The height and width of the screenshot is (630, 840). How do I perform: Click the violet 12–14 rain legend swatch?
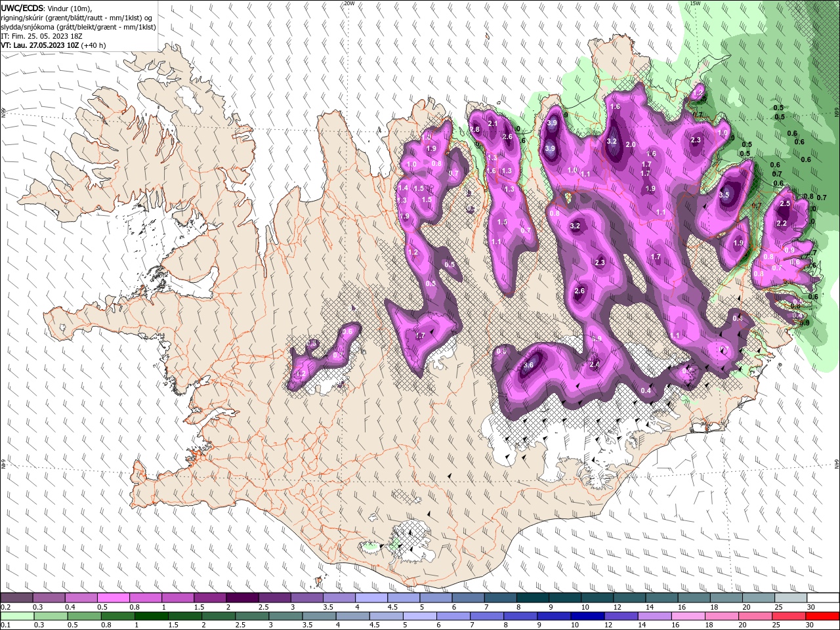coord(621,616)
